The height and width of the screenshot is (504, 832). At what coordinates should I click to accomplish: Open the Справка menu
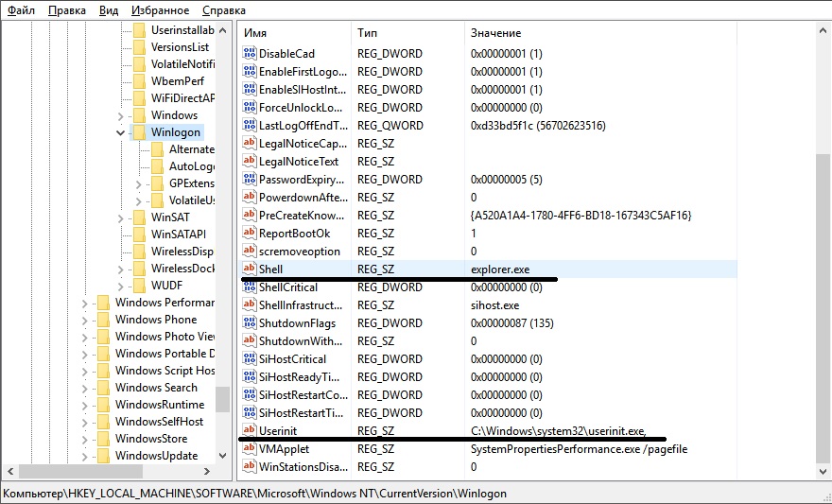coord(224,10)
